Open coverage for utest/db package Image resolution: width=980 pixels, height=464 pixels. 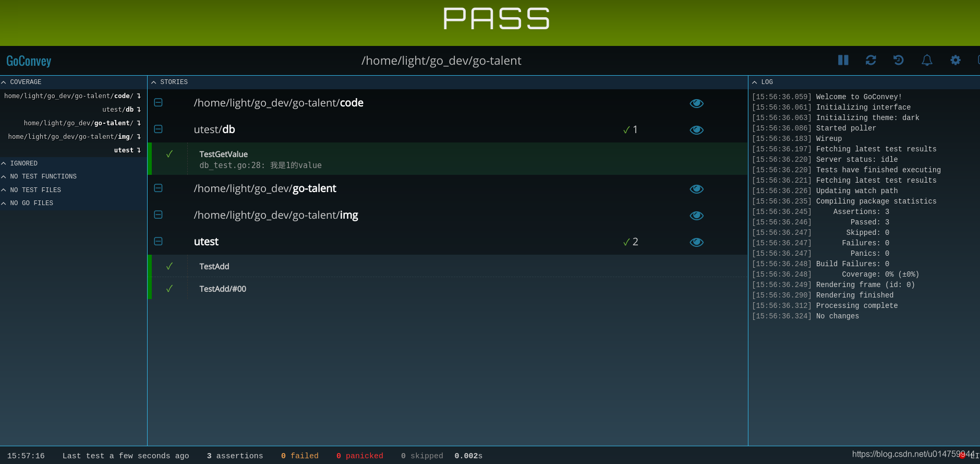pyautogui.click(x=122, y=110)
